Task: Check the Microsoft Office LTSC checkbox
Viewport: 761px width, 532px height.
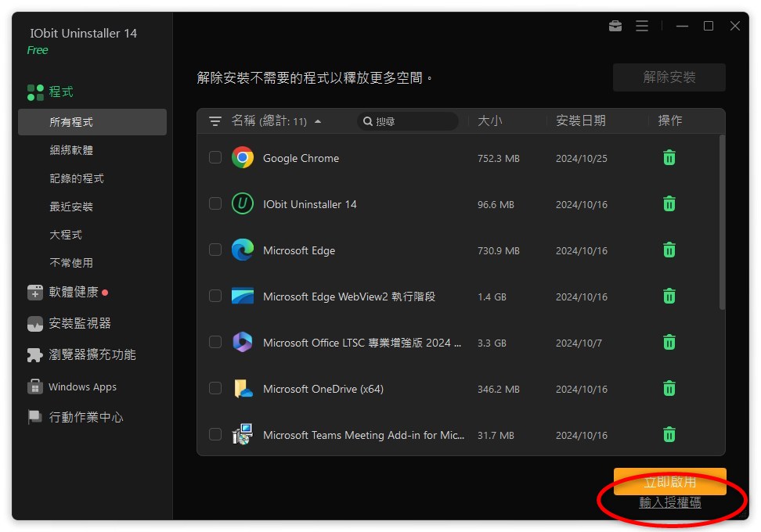Action: click(215, 342)
